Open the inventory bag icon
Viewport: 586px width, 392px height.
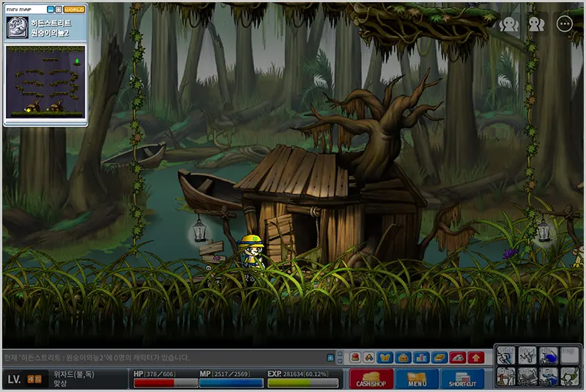[x=403, y=358]
